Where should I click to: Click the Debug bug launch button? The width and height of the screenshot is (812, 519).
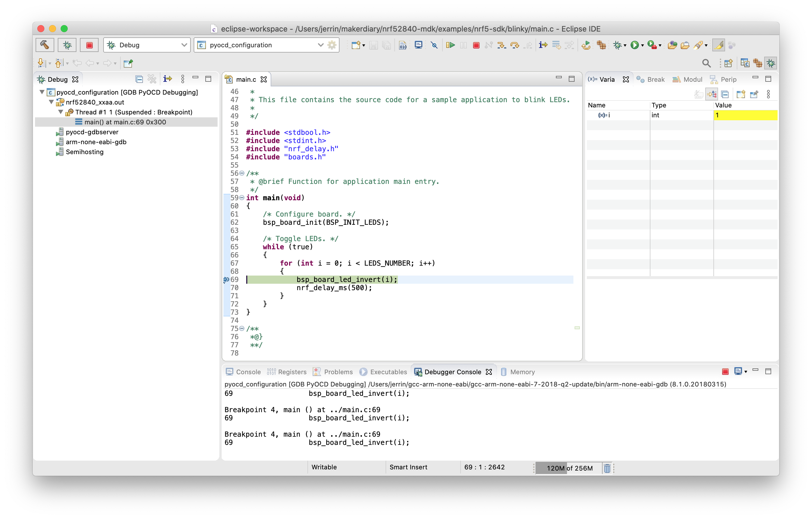(x=67, y=45)
